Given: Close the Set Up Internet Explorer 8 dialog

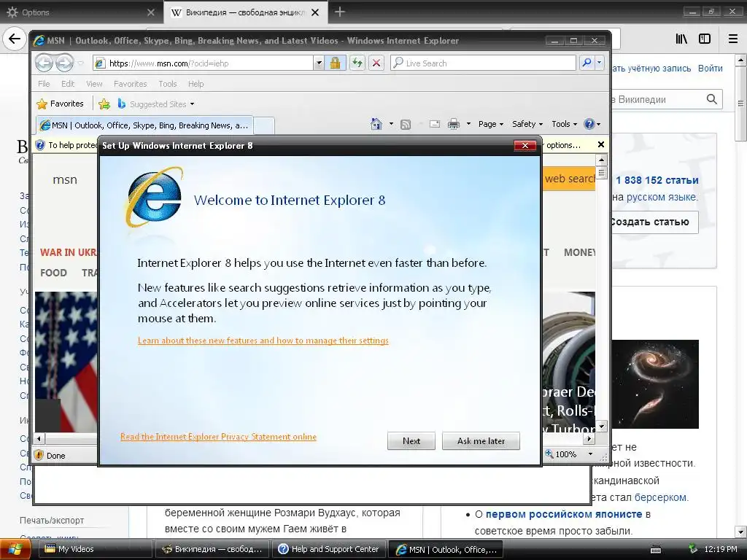Looking at the screenshot, I should tap(525, 146).
